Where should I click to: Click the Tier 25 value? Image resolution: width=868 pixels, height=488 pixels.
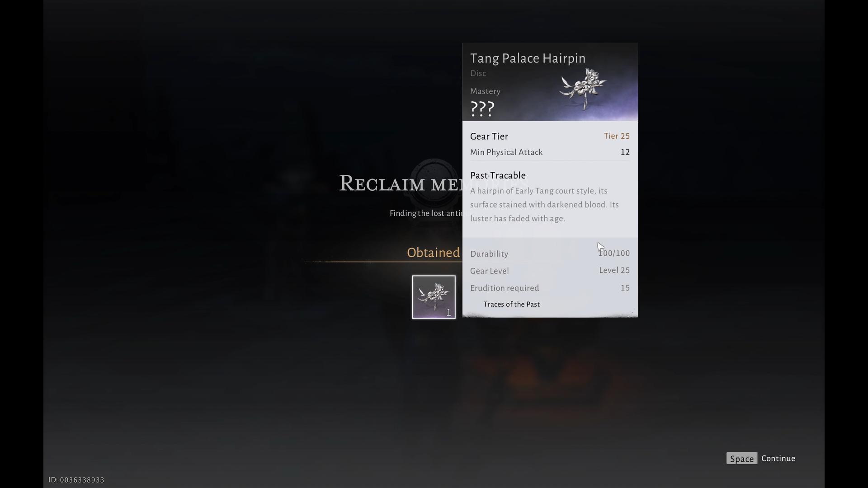pyautogui.click(x=617, y=136)
